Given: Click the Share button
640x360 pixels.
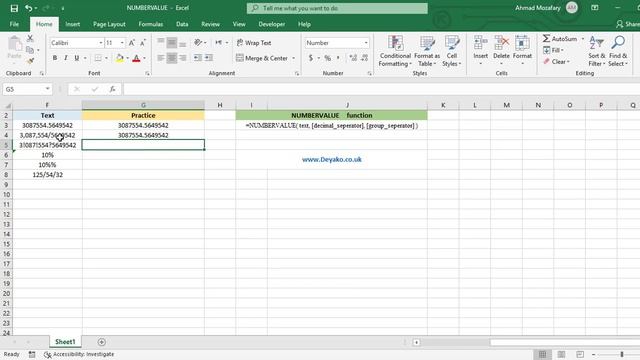Looking at the screenshot, I should (628, 24).
